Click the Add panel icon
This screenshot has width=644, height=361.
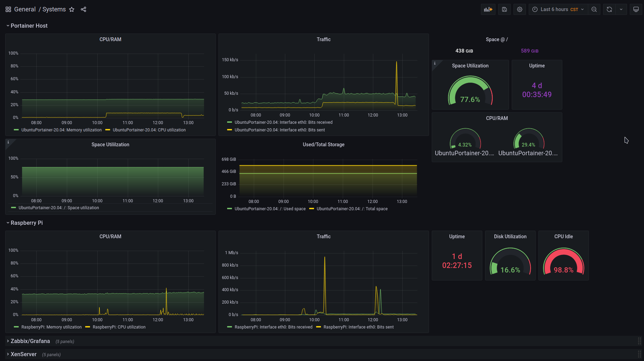488,9
